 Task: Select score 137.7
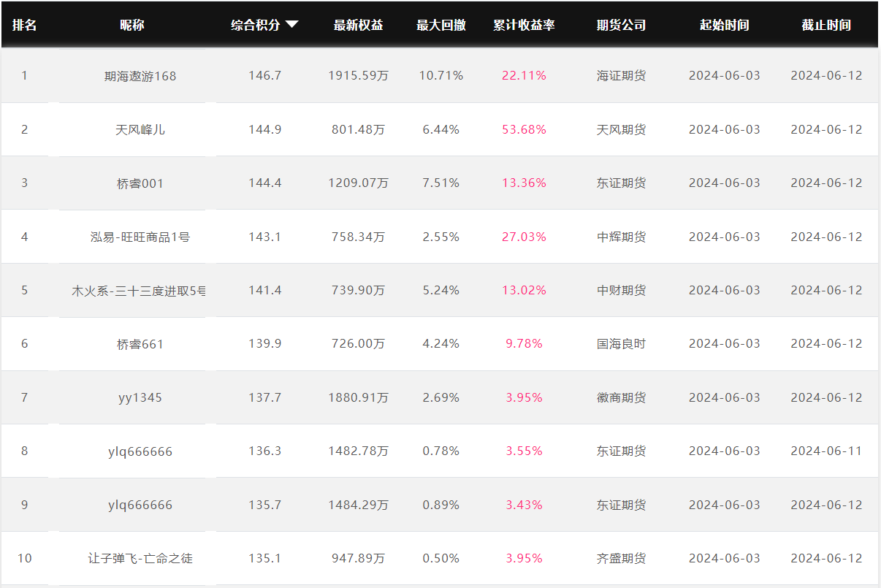(265, 397)
